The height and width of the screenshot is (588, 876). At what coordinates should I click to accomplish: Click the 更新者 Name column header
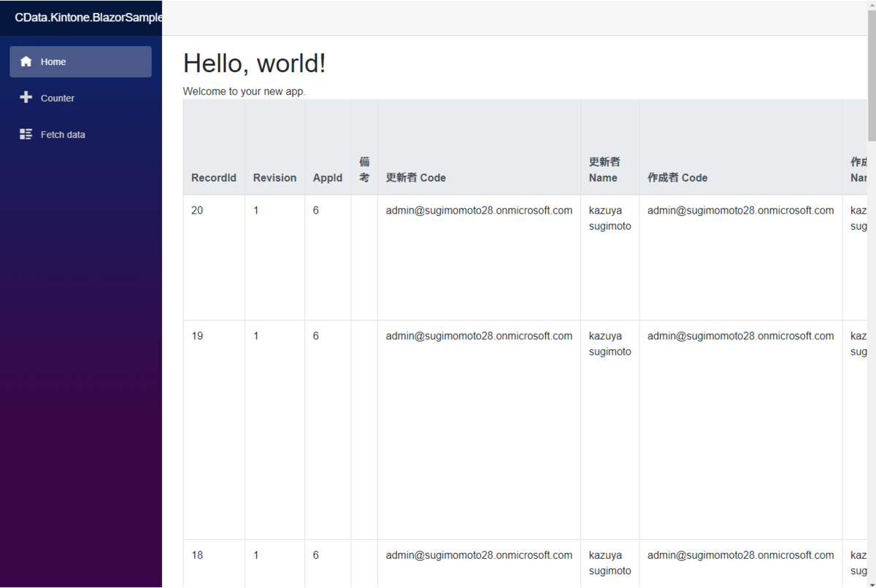pos(604,170)
